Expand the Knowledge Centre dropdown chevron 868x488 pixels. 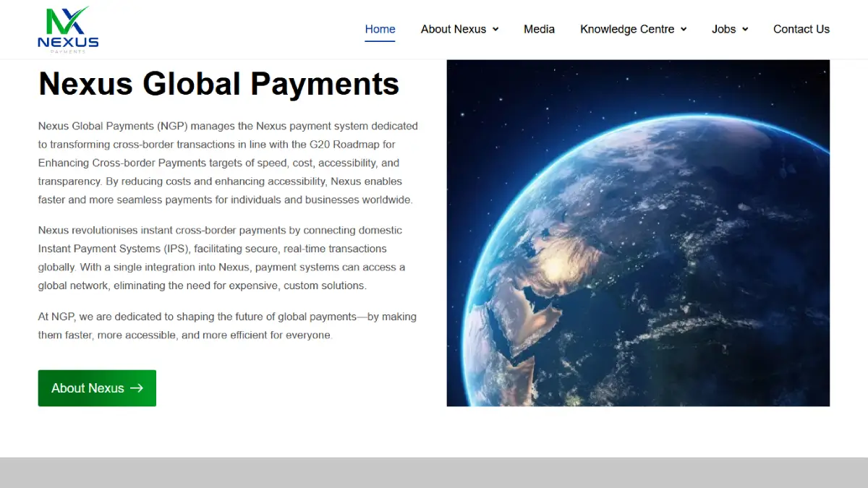tap(684, 30)
